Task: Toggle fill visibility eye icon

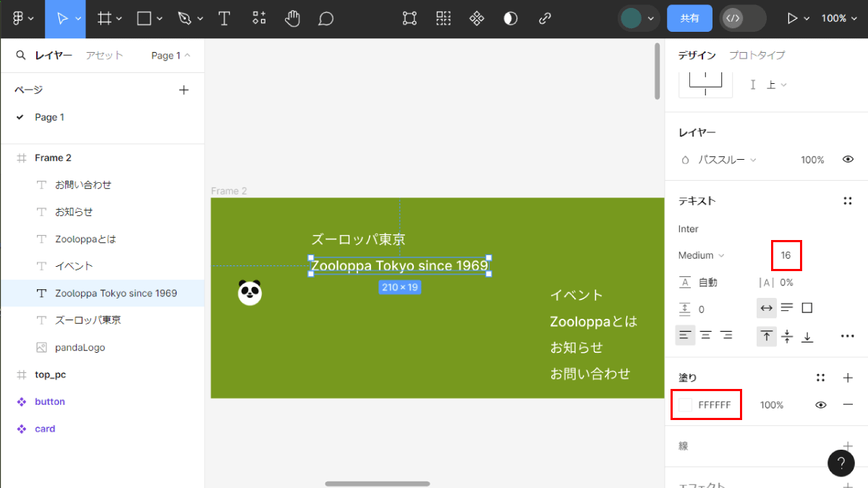Action: pyautogui.click(x=820, y=405)
